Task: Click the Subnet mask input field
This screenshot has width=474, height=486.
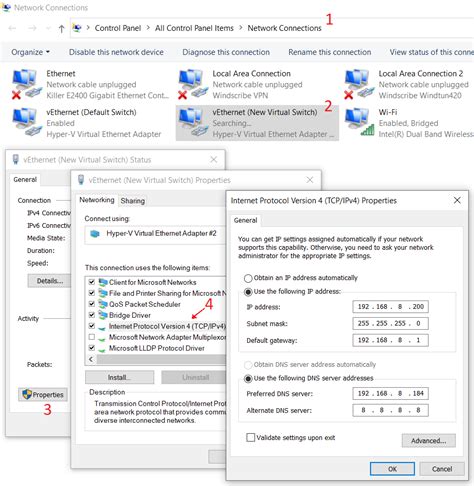Action: tap(390, 323)
